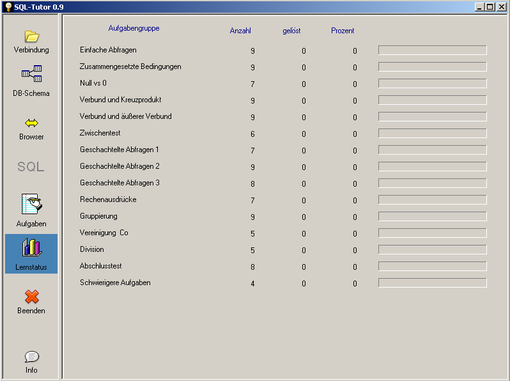Click the Anzahl column header
The width and height of the screenshot is (510, 381).
(240, 31)
